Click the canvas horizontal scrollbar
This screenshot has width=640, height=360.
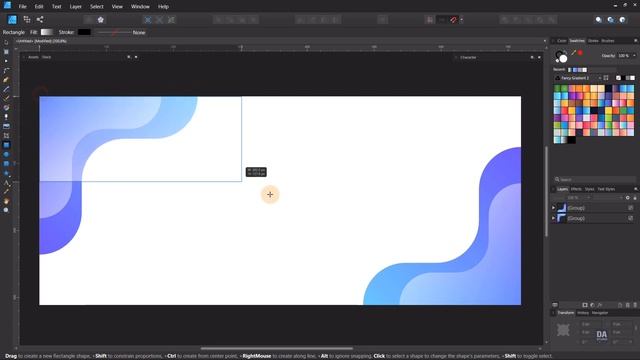pyautogui.click(x=277, y=349)
